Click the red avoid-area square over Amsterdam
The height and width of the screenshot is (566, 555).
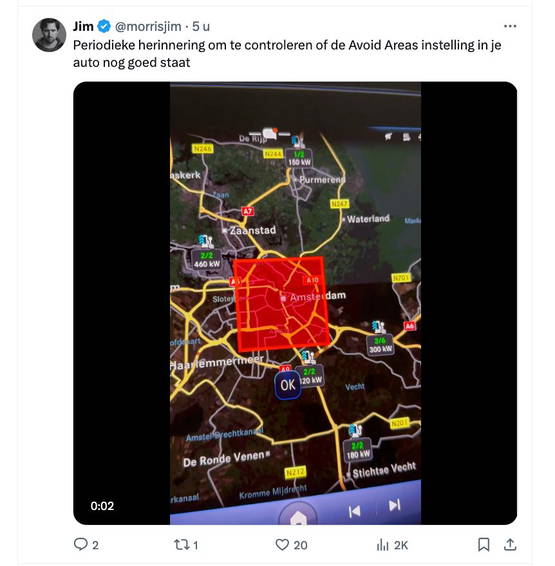tap(282, 304)
